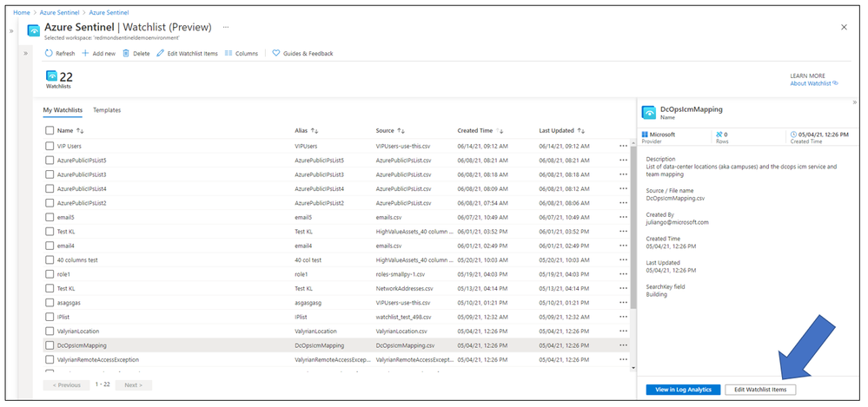Switch to My Watchlists tab
868x407 pixels.
tap(63, 110)
